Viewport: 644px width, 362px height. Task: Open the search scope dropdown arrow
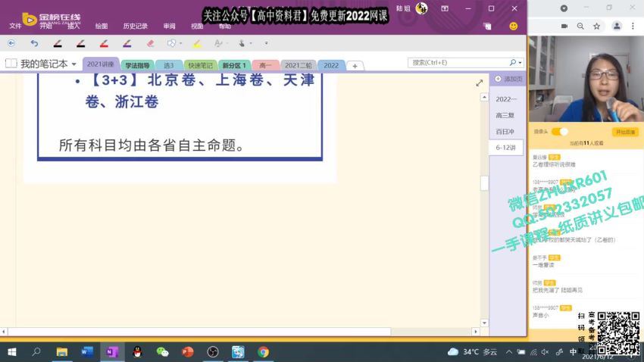(x=520, y=63)
